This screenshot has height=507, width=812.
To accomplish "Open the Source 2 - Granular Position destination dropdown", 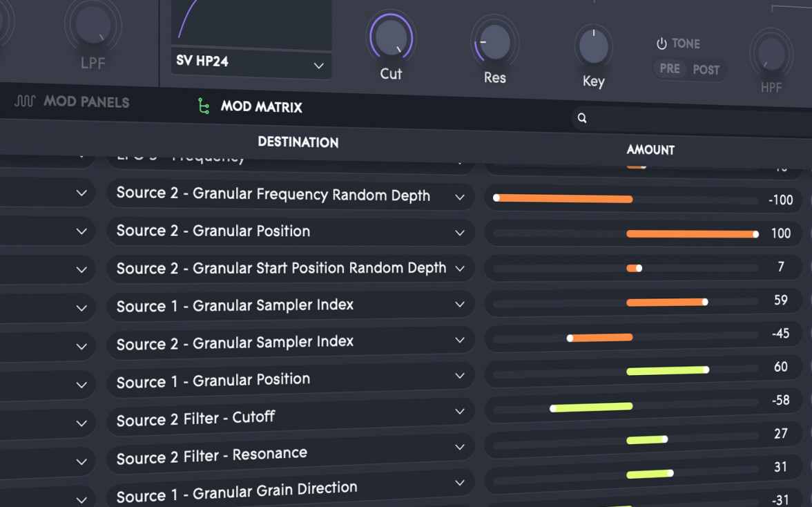I will 290,231.
